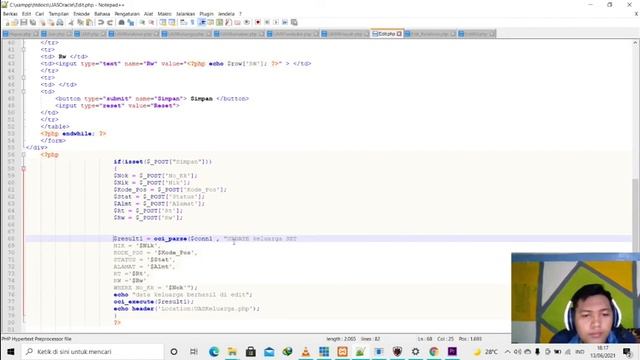Screen dimensions: 640x360
Task: Open the Cari menu
Action: click(x=40, y=14)
